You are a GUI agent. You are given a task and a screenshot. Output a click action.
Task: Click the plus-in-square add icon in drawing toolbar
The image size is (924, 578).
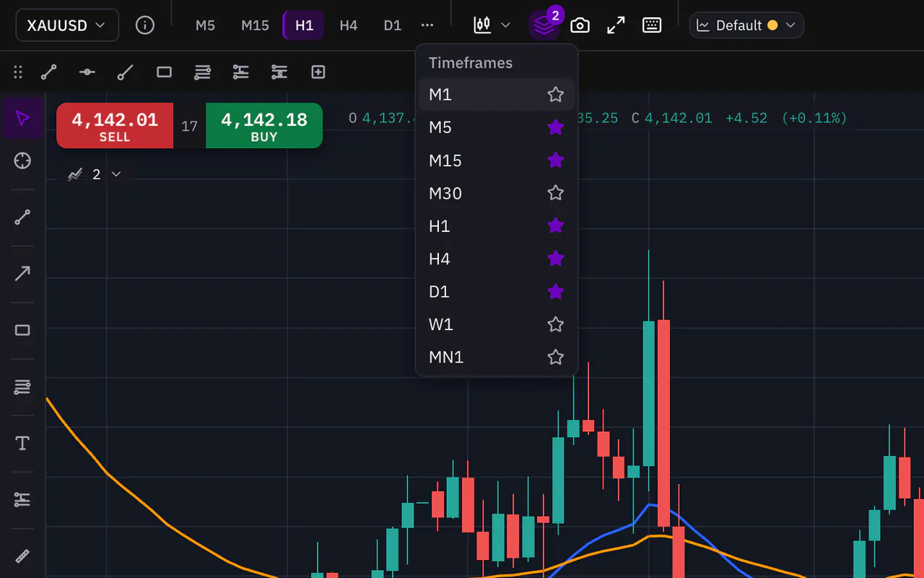click(318, 72)
